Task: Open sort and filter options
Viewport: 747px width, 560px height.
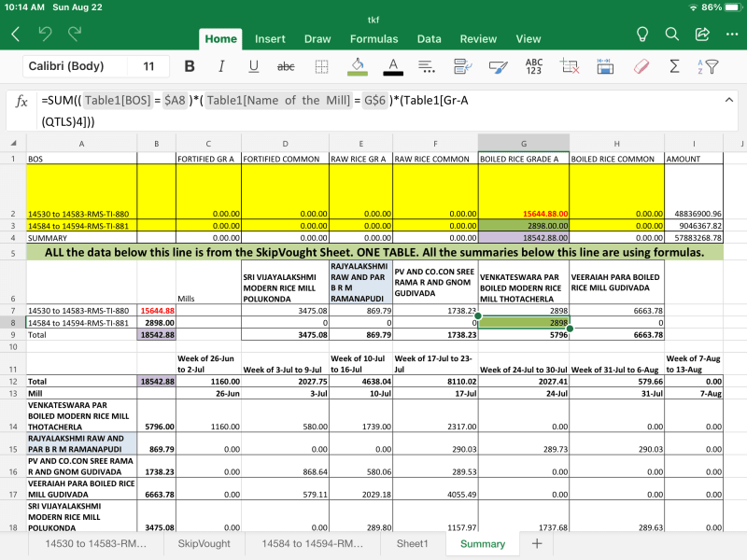Action: [708, 66]
